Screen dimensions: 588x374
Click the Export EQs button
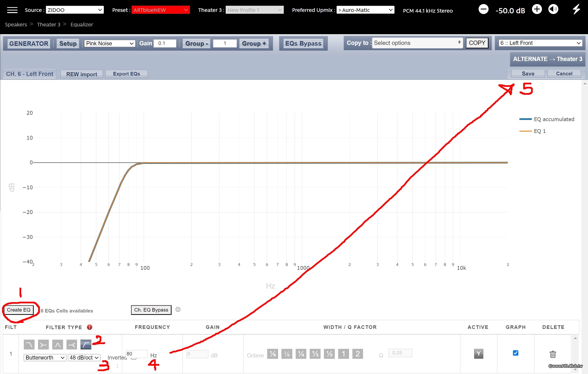(126, 74)
